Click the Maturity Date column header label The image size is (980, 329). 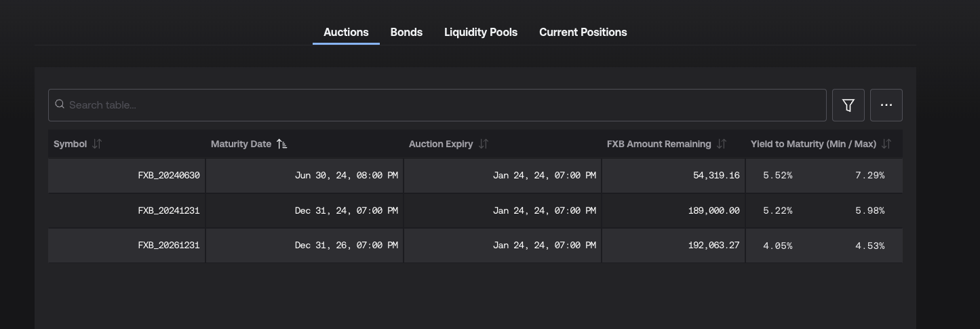pos(241,144)
